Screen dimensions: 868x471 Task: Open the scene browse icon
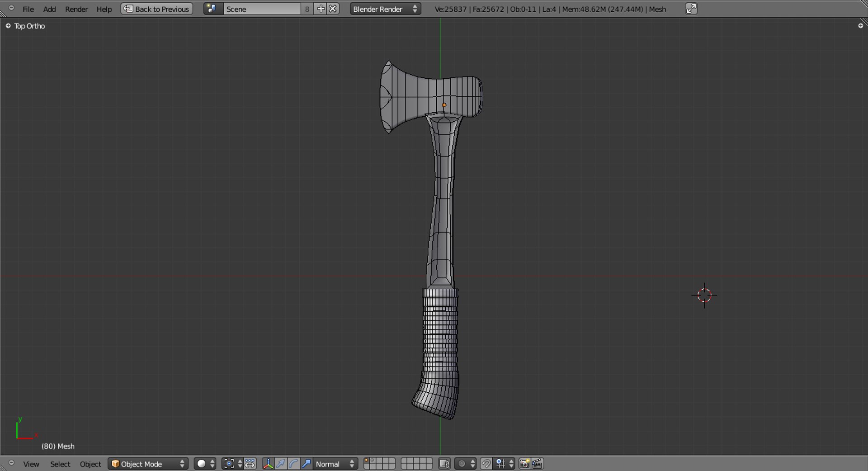tap(213, 9)
